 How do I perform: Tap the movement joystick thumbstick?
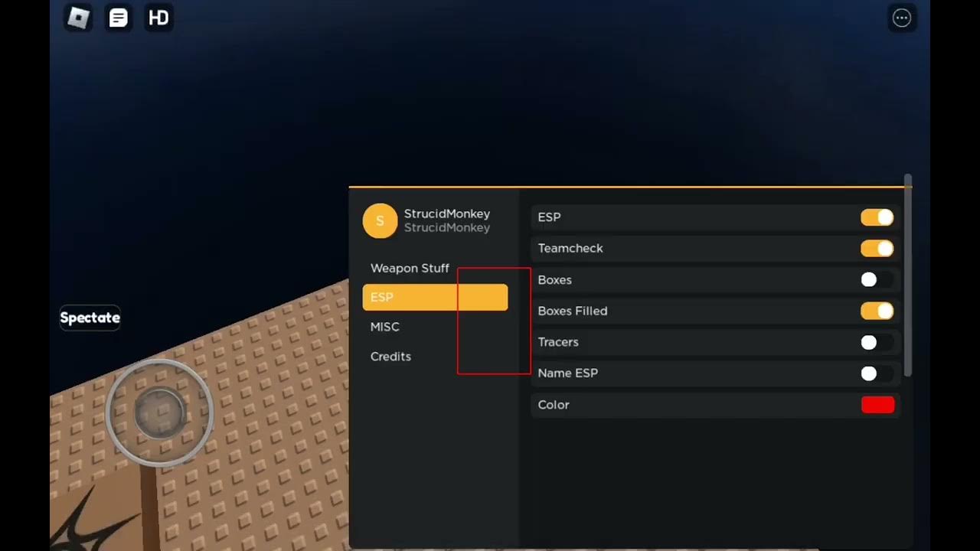(160, 412)
